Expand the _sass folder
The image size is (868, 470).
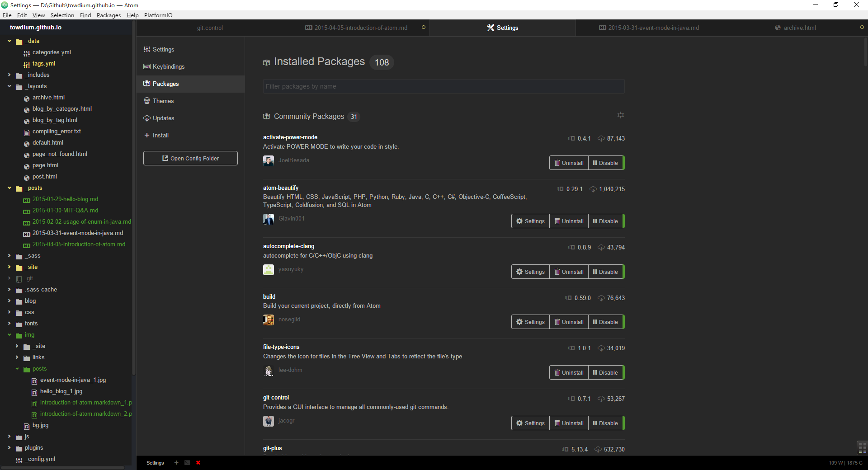(9, 256)
